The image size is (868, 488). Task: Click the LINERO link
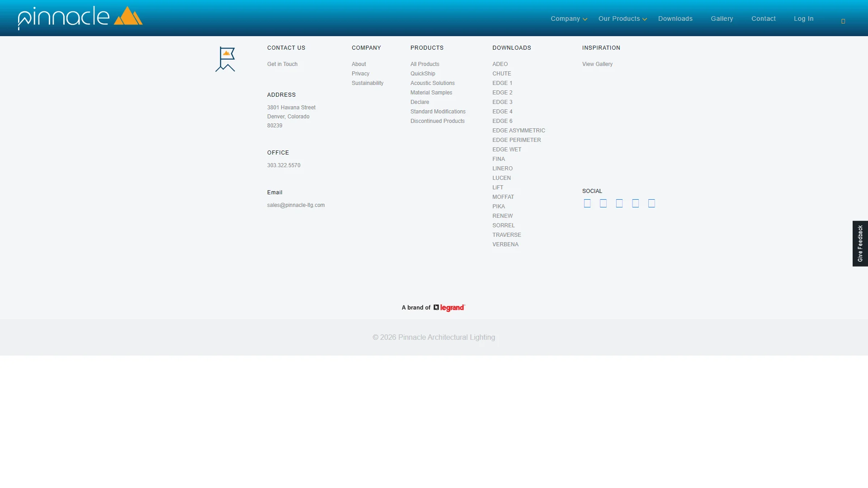point(502,169)
